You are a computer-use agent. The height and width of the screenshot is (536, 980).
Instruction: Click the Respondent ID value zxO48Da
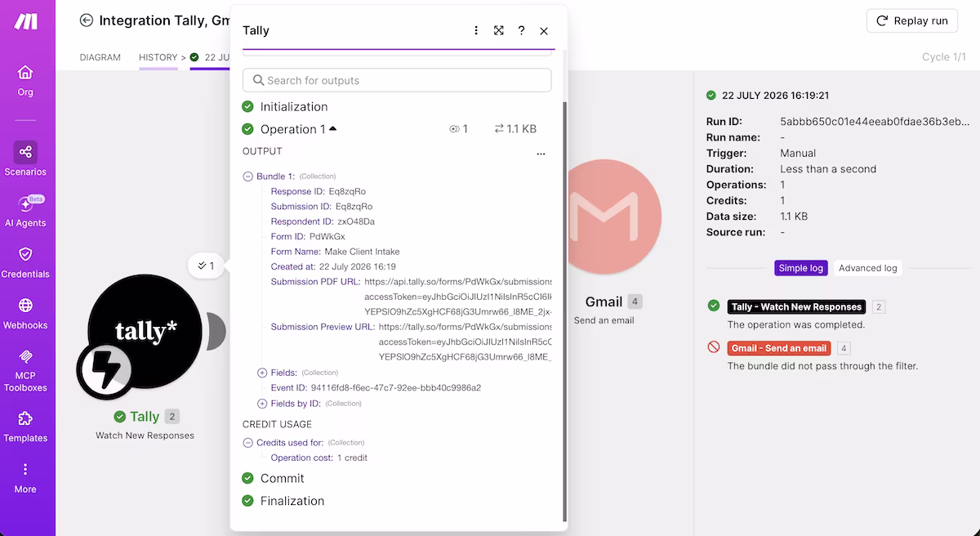(356, 221)
